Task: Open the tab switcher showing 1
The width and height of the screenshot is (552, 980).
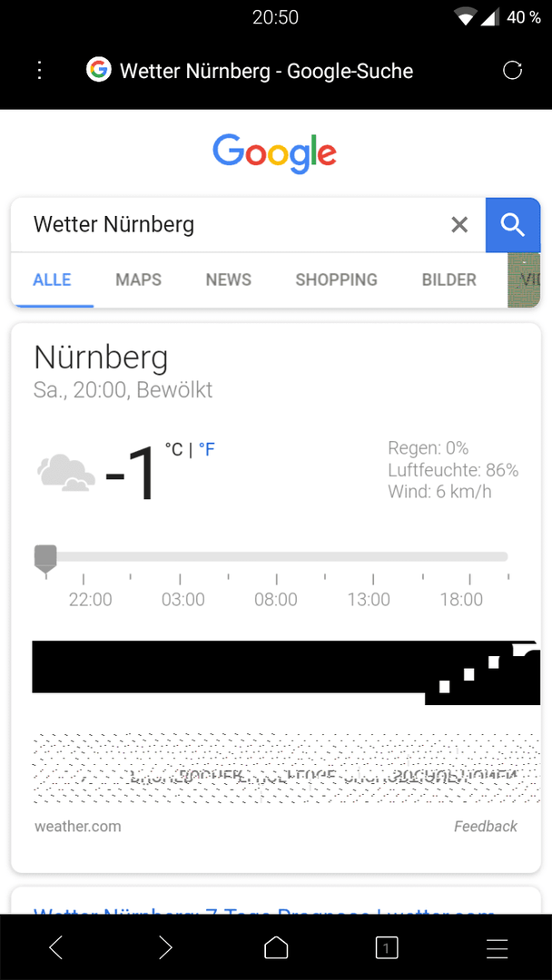Action: click(x=387, y=947)
